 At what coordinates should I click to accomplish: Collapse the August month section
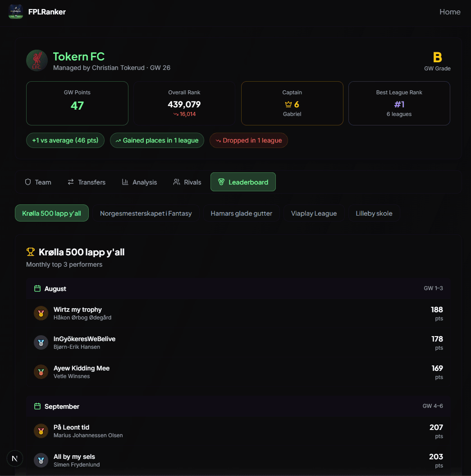[x=238, y=288]
